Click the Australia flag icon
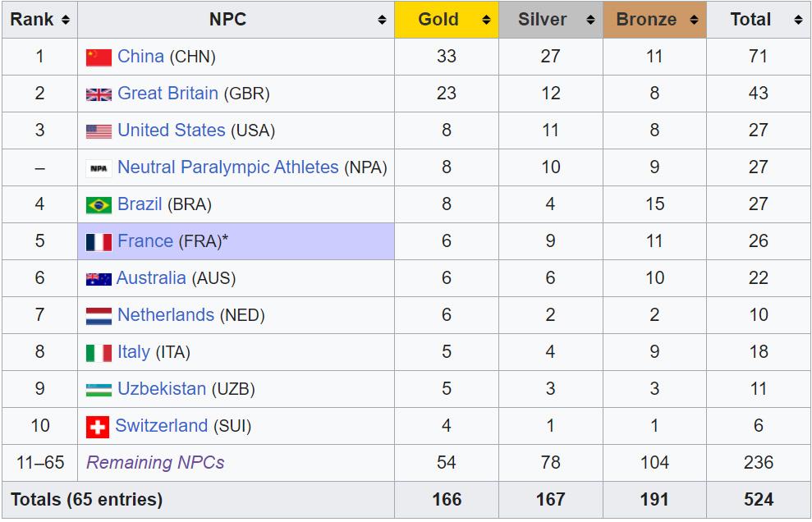Screen dimensions: 812x522 coord(99,279)
